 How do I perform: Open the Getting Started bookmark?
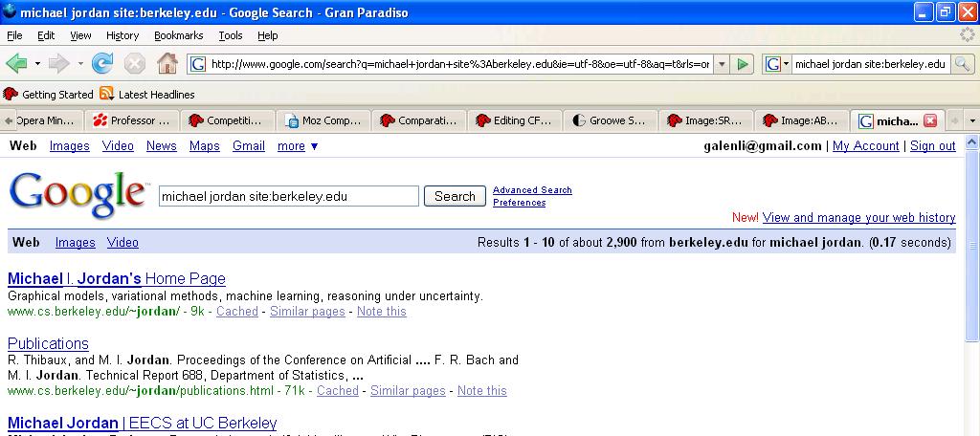click(x=48, y=95)
